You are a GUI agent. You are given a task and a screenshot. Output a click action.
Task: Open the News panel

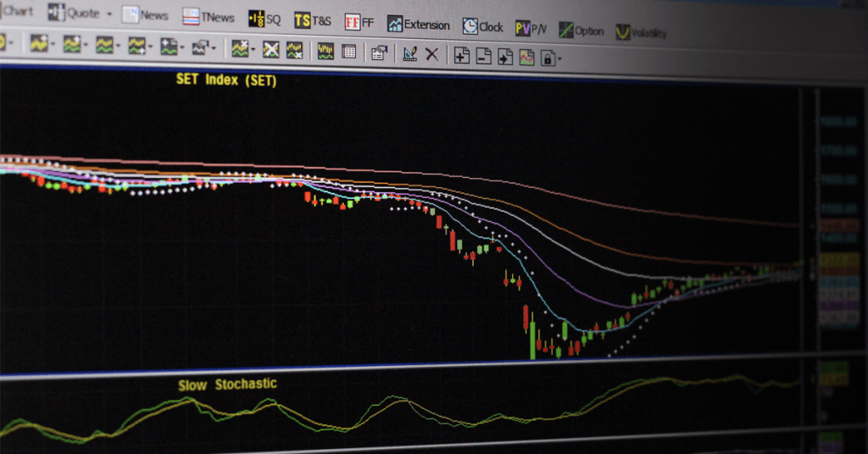click(x=145, y=15)
